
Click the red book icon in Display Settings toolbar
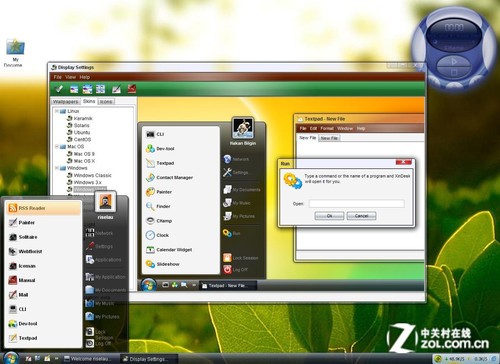coord(132,89)
